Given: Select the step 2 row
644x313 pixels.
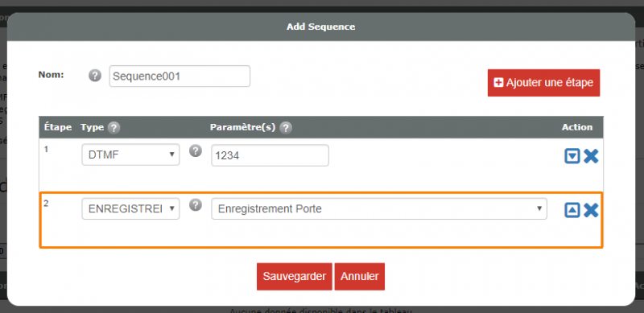Looking at the screenshot, I should click(320, 220).
